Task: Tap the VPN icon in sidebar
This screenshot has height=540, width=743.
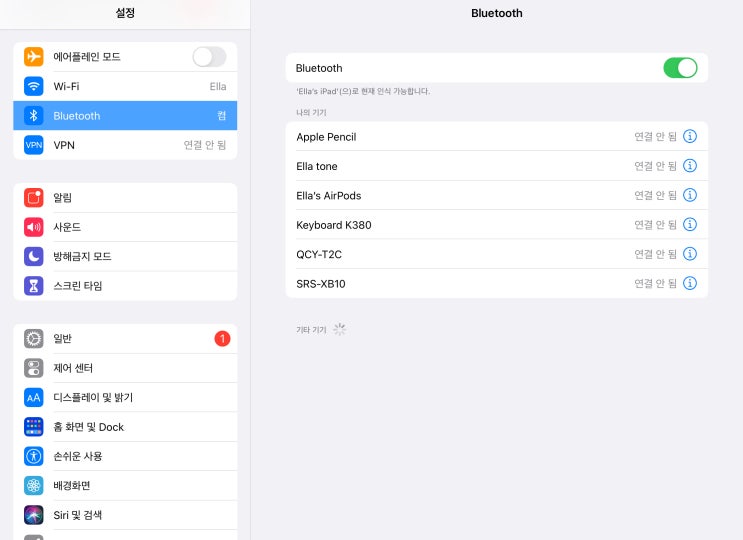Action: point(34,145)
